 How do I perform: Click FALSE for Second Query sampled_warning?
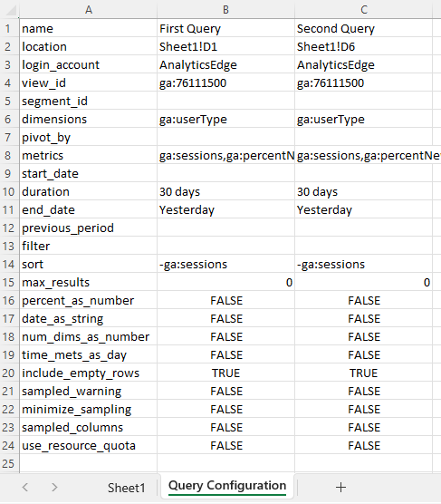tap(364, 392)
